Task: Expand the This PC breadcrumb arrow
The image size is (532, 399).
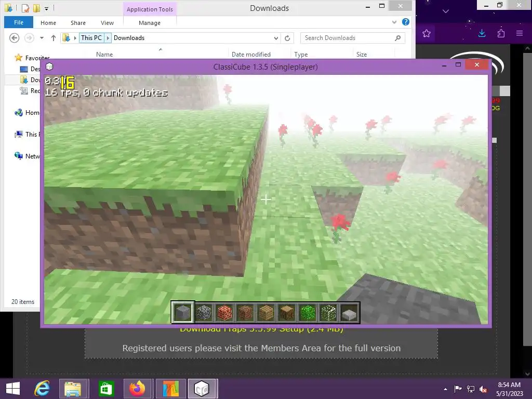Action: [108, 38]
